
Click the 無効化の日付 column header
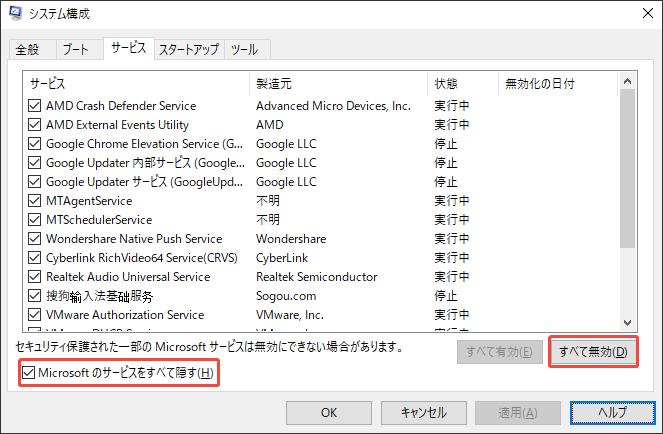558,84
